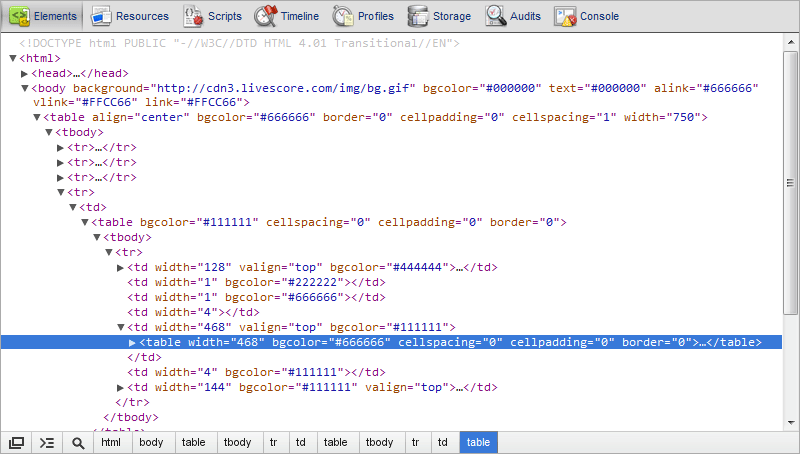Collapse the html node
The width and height of the screenshot is (800, 454).
(x=13, y=58)
